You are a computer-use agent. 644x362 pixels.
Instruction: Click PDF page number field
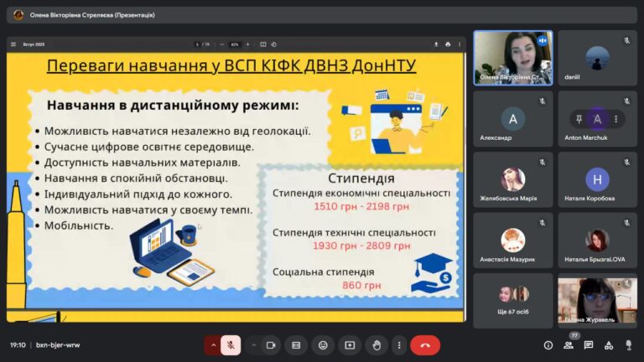point(198,44)
